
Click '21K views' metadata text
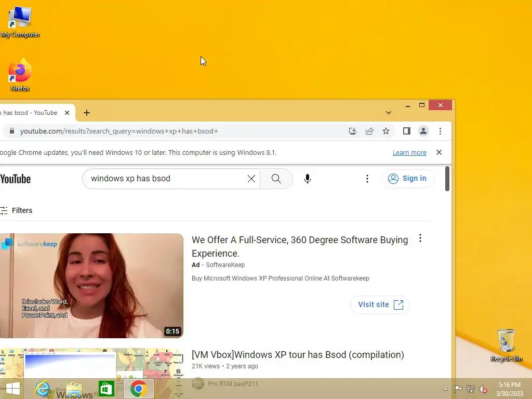point(206,366)
